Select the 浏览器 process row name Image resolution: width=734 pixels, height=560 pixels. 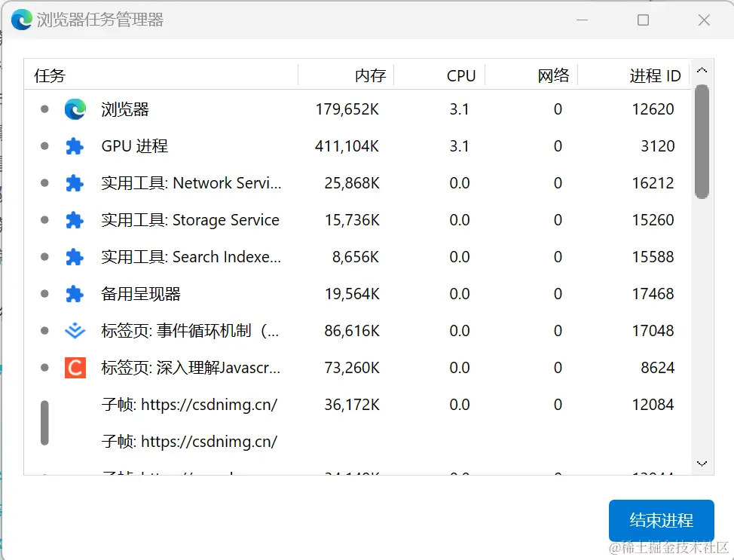(x=125, y=109)
